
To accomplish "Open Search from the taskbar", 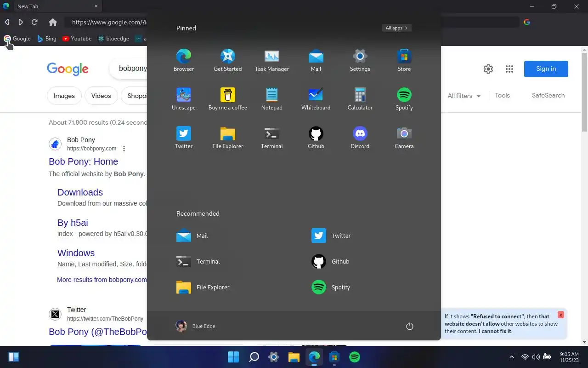I will click(254, 357).
